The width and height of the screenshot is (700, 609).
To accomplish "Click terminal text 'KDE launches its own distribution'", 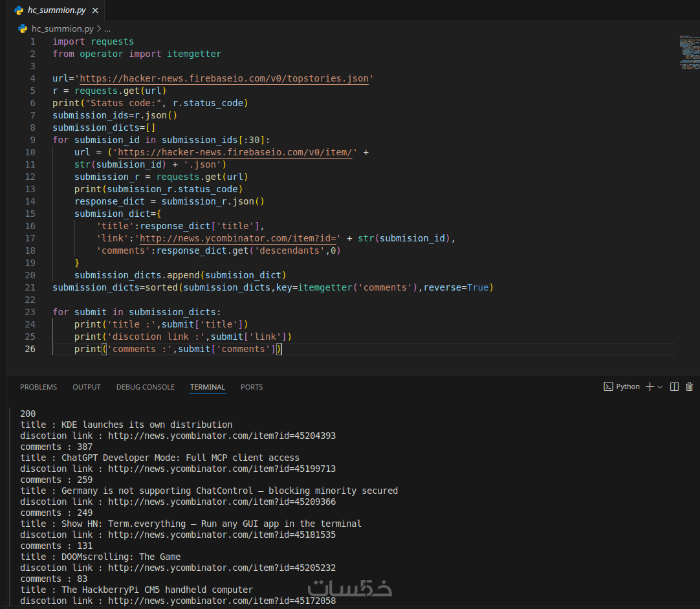I will [x=147, y=425].
